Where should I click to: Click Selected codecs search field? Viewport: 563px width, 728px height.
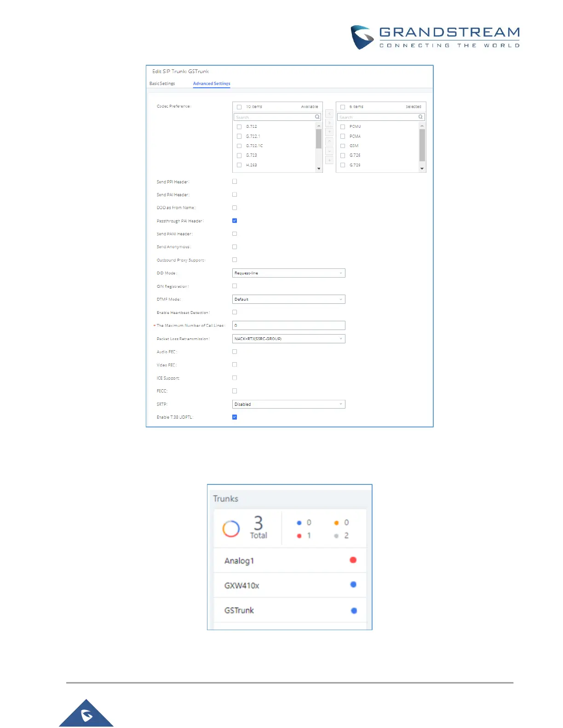[381, 117]
